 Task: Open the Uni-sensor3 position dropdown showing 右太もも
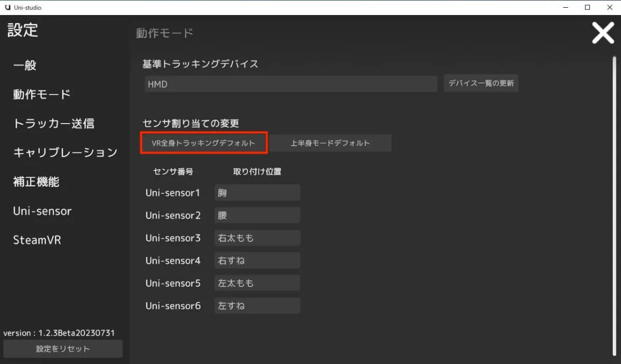tap(257, 238)
